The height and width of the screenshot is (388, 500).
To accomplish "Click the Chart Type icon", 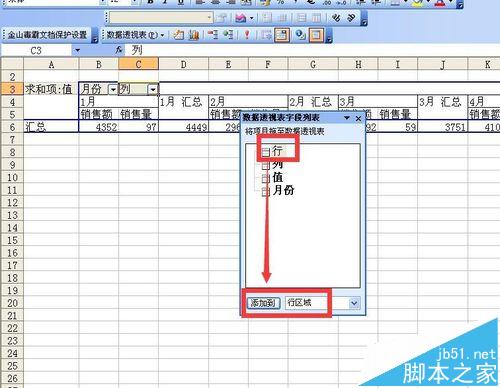I will click(x=241, y=17).
